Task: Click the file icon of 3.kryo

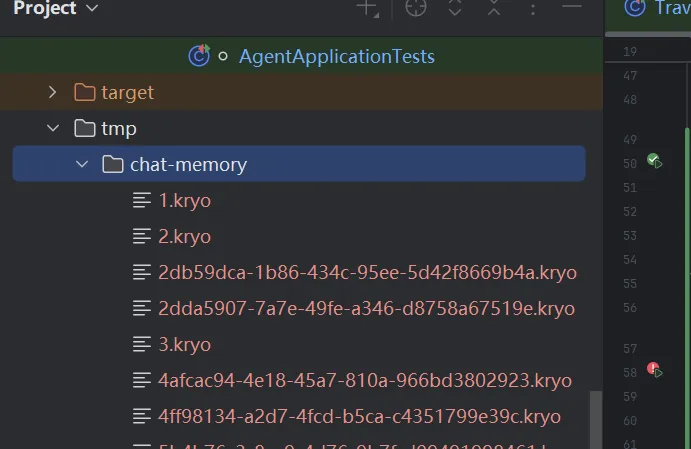Action: click(142, 344)
